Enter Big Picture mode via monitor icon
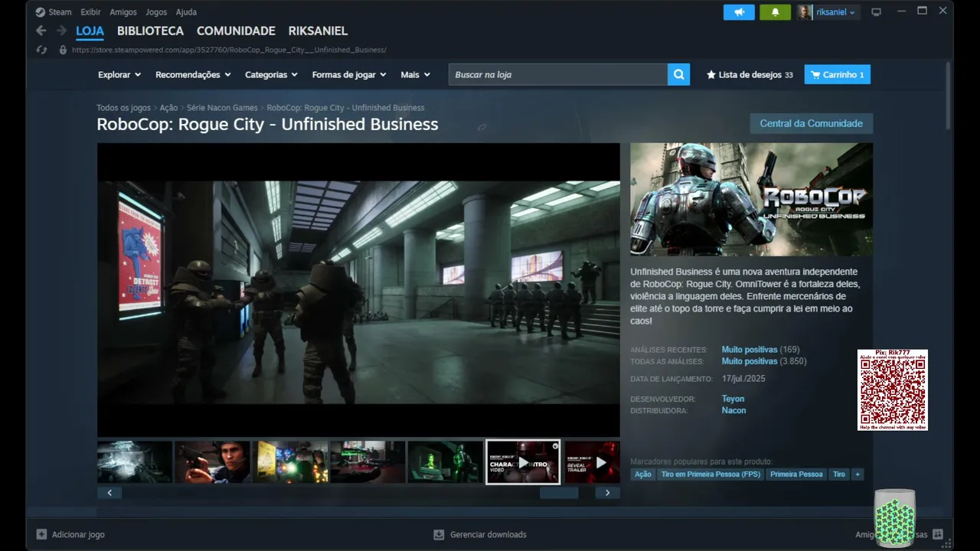 tap(877, 12)
